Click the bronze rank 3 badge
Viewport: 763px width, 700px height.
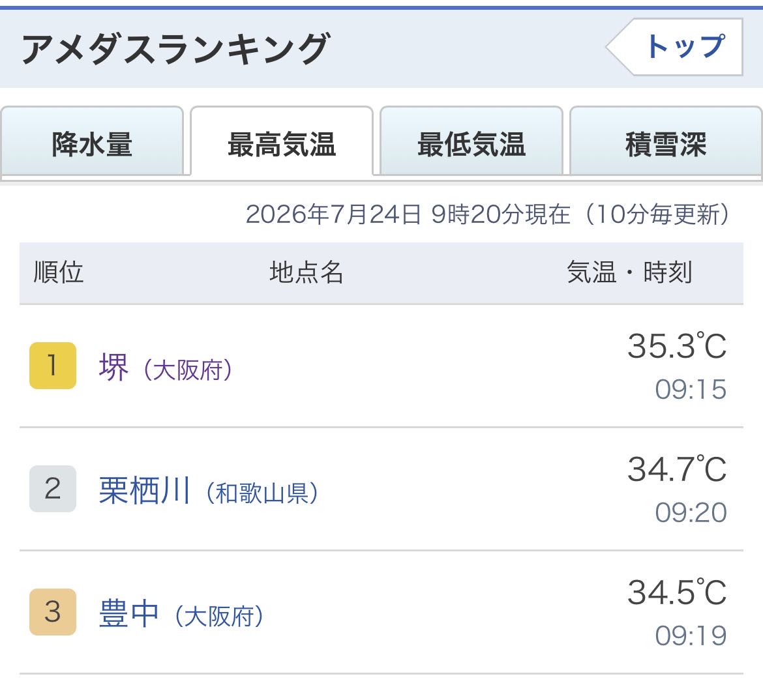(x=53, y=611)
